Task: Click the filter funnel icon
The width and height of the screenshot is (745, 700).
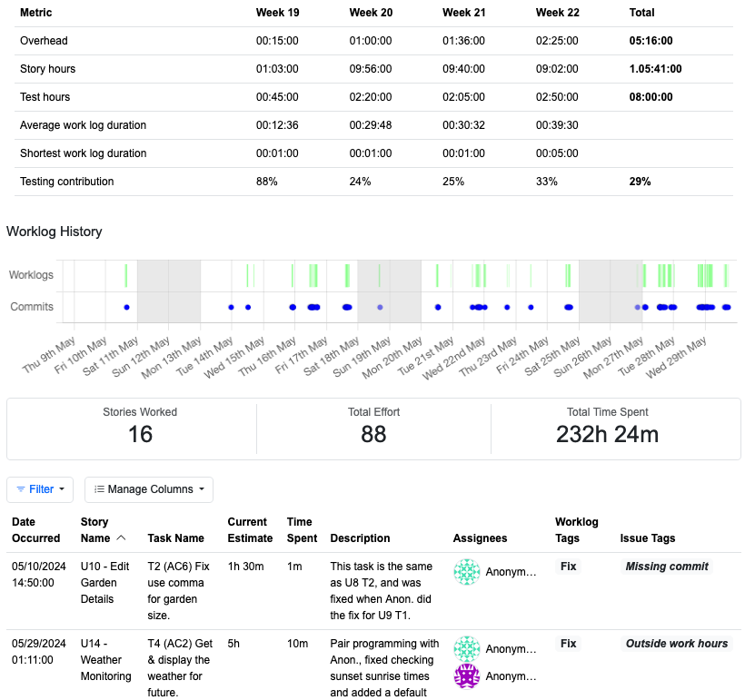Action: click(21, 489)
